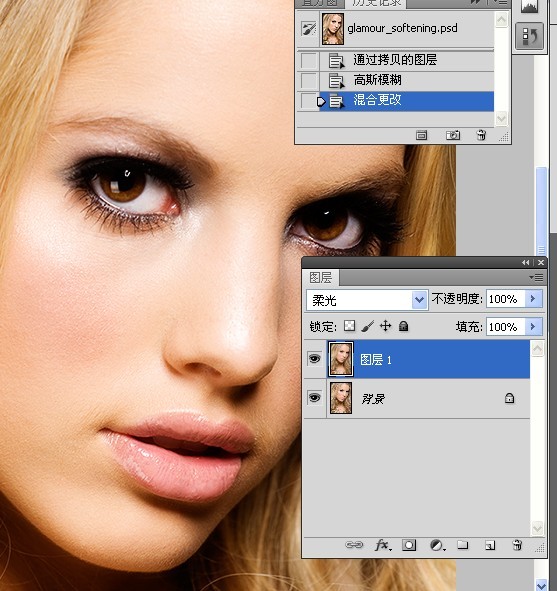Screen dimensions: 557x591
Task: Select history state 通过拷贝的图层
Action: (x=407, y=60)
